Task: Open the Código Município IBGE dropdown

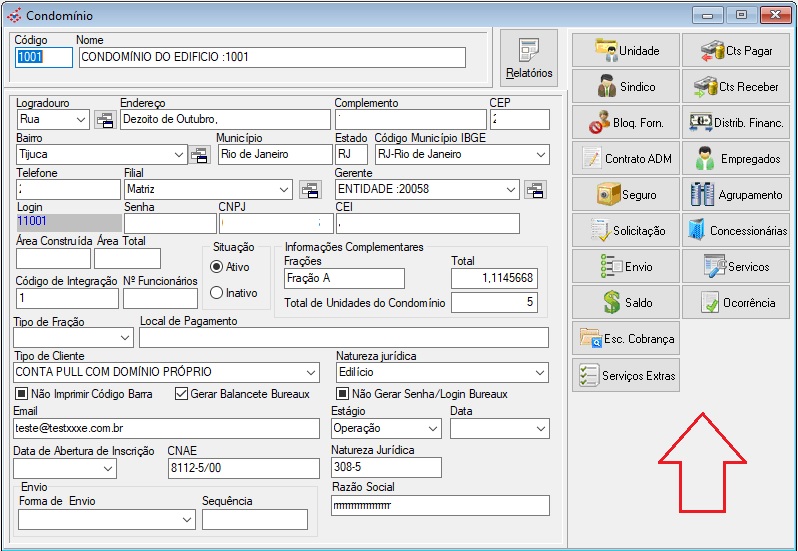Action: click(540, 155)
